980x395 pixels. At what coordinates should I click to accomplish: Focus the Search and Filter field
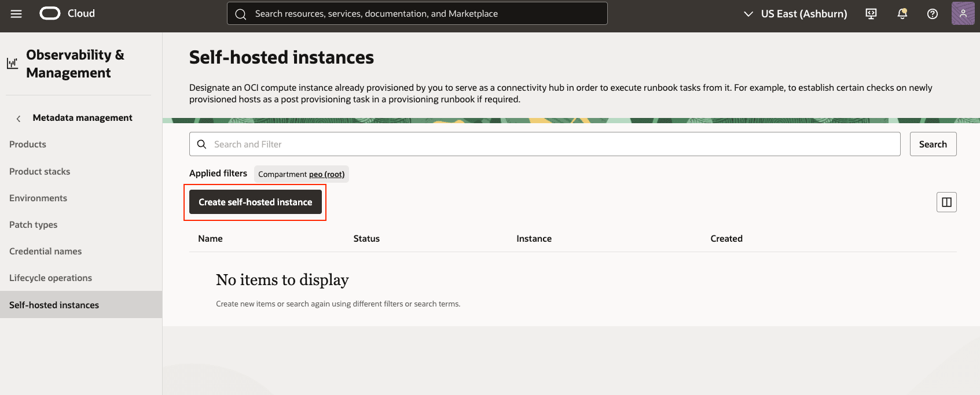[x=545, y=144]
